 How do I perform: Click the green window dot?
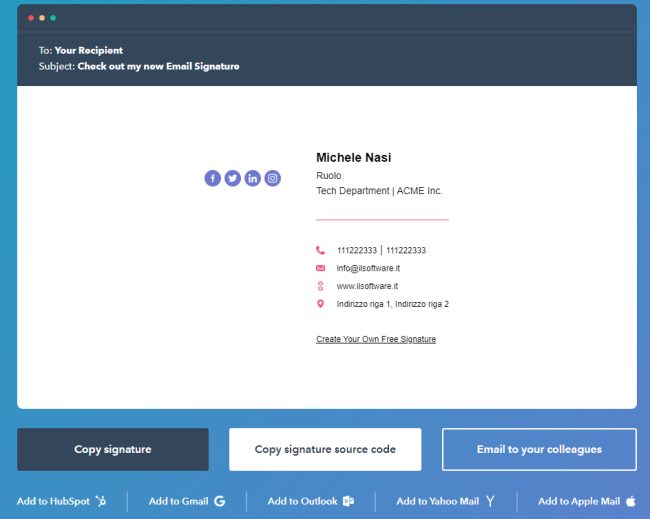pyautogui.click(x=53, y=18)
